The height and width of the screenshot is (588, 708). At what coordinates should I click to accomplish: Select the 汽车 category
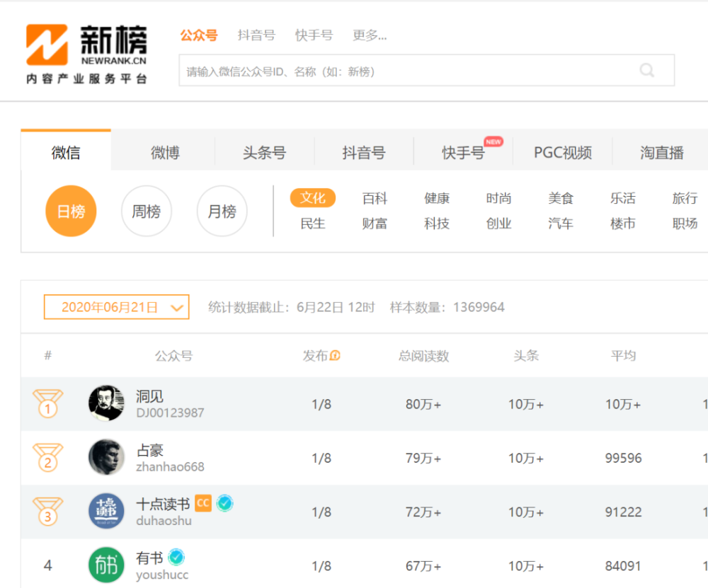tap(561, 224)
